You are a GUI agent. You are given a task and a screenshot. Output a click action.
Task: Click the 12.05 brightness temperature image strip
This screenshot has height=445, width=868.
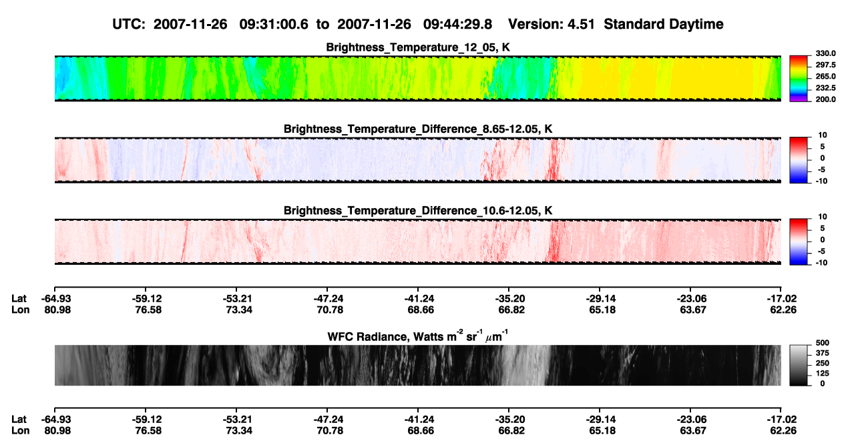point(417,79)
